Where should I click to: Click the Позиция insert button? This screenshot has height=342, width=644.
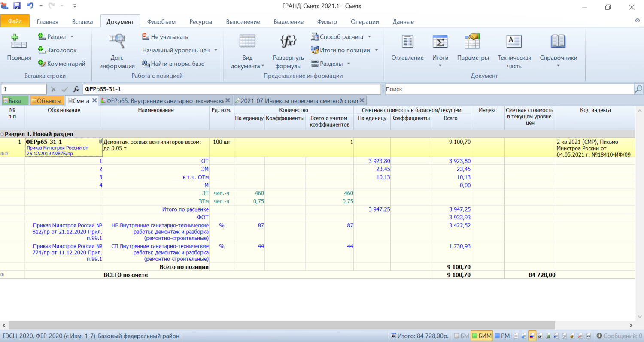pyautogui.click(x=19, y=47)
